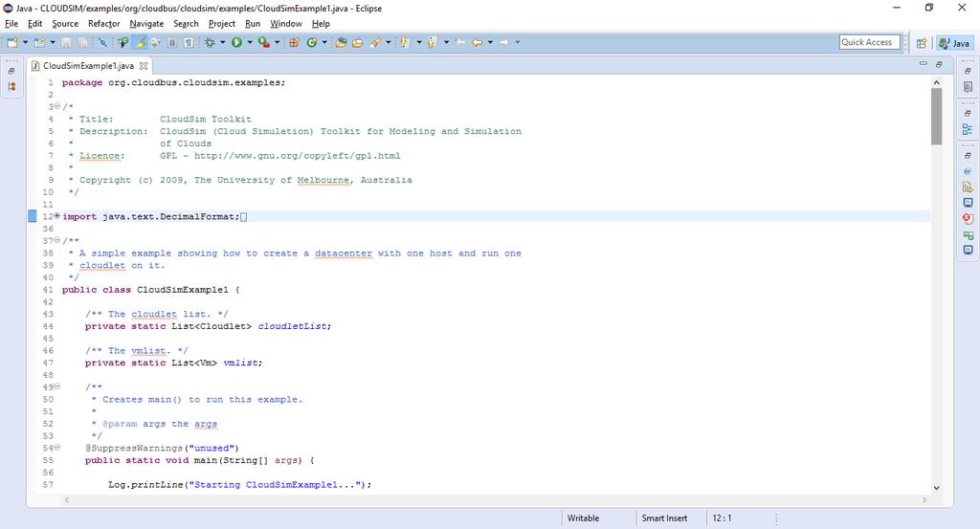
Task: Click the scroll down arrow
Action: tap(936, 488)
